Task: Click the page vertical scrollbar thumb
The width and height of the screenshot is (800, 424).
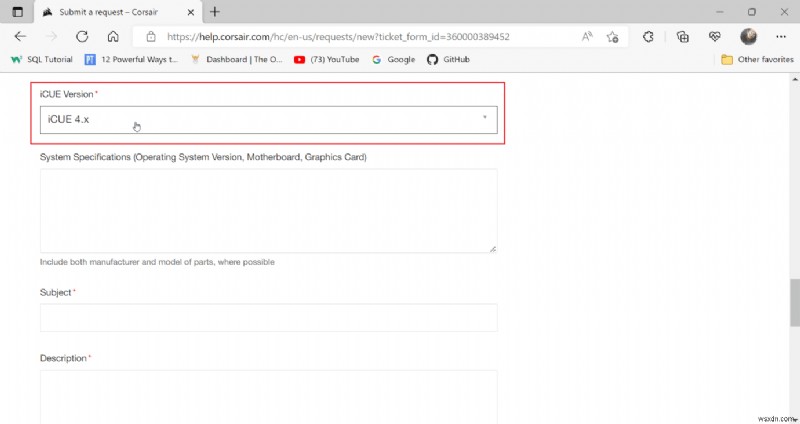Action: coord(795,303)
